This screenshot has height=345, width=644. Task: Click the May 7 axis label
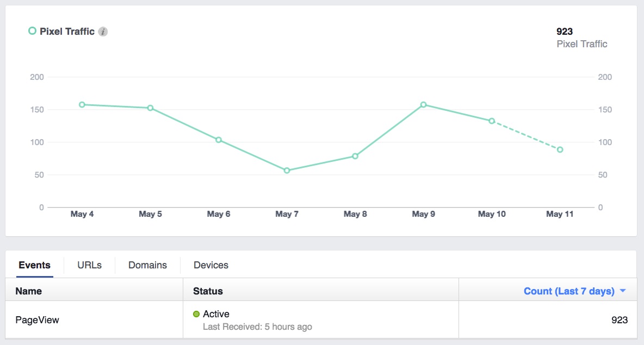287,214
